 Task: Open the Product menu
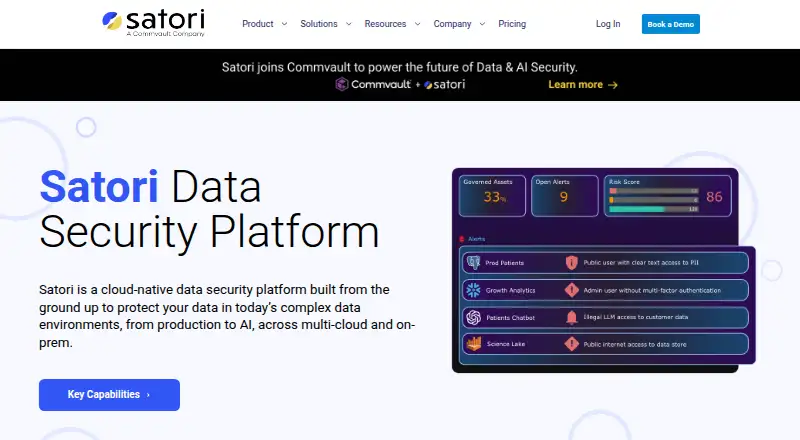point(258,24)
